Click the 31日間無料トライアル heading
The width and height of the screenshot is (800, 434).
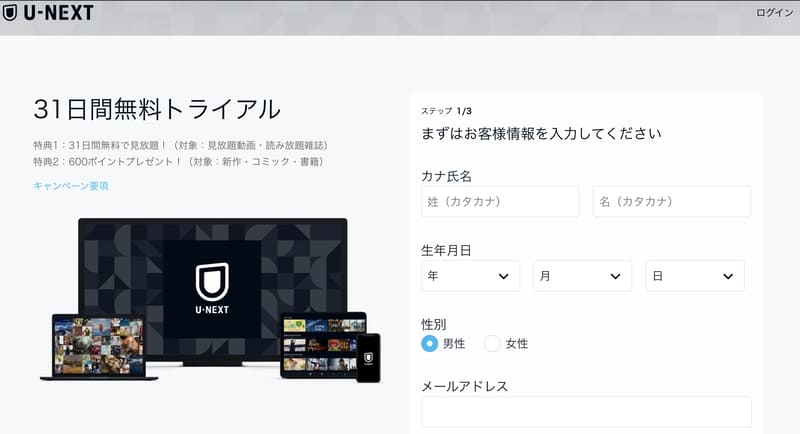point(157,110)
